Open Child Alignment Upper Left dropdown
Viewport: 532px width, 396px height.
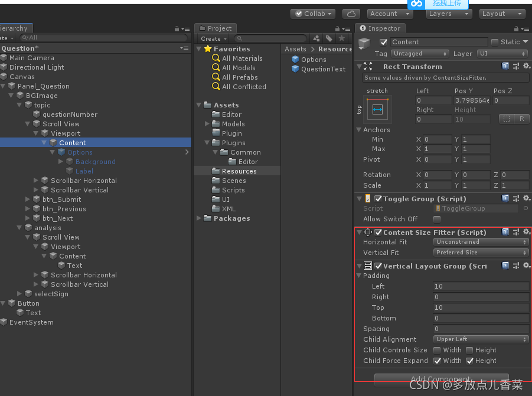click(x=481, y=339)
